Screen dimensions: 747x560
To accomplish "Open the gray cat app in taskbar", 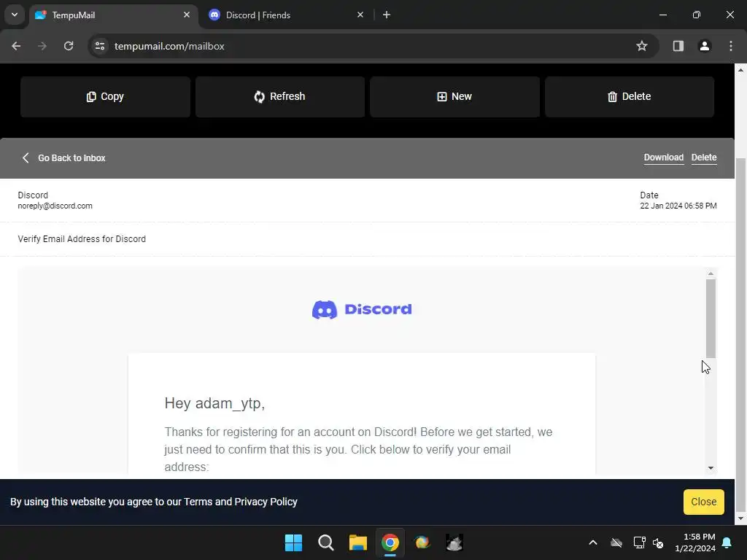I will [454, 542].
